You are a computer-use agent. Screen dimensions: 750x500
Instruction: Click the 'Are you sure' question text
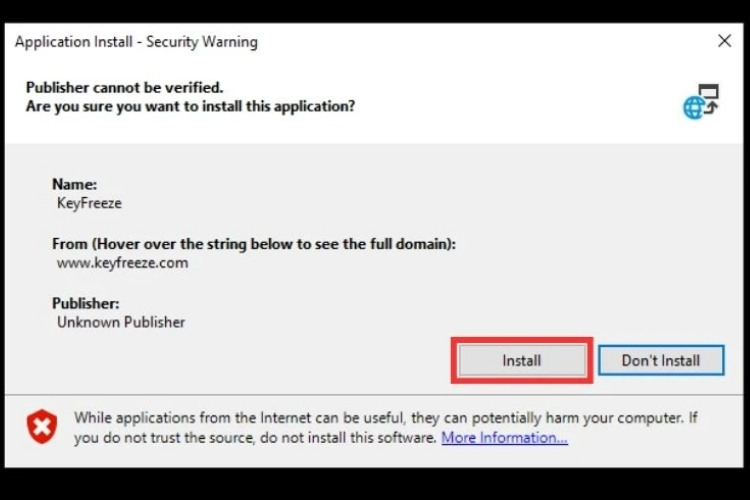coord(190,105)
